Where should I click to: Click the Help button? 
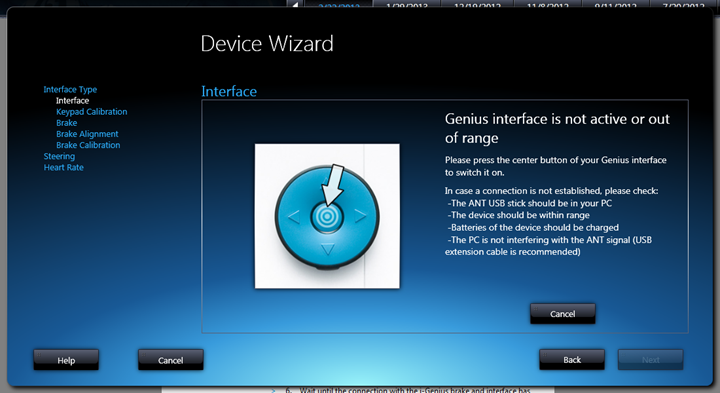[x=66, y=360]
